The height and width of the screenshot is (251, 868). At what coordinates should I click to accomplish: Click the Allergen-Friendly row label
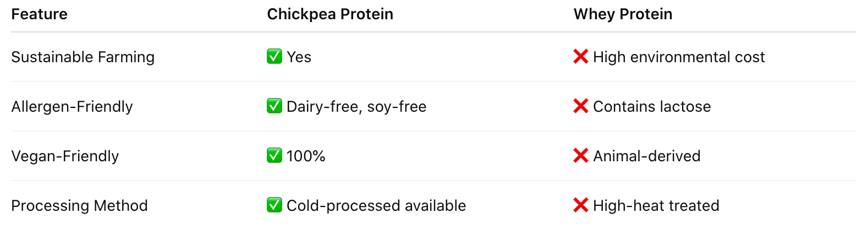point(72,106)
